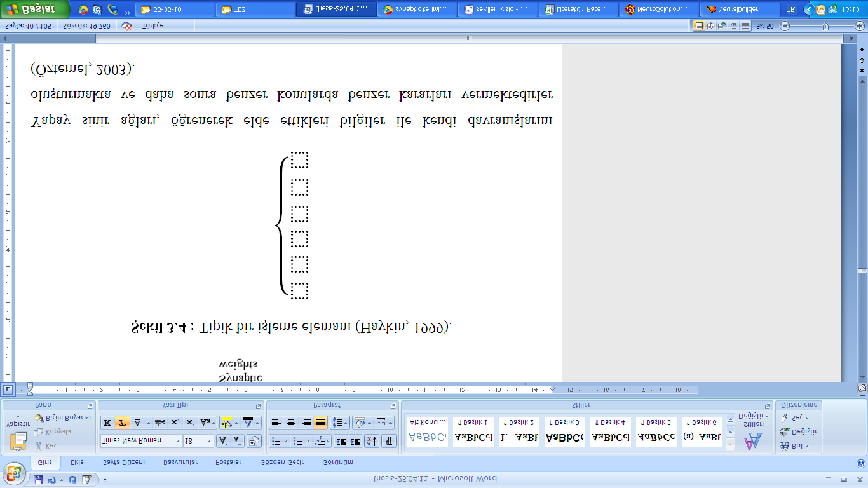Expand the styles gallery More arrow
Screen dimensions: 868x488
point(730,420)
